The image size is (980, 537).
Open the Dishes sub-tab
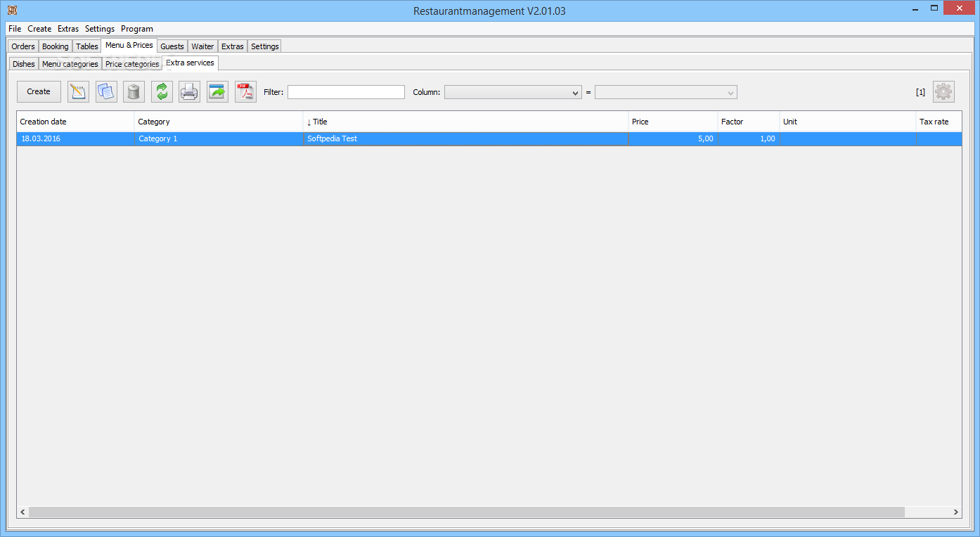24,64
